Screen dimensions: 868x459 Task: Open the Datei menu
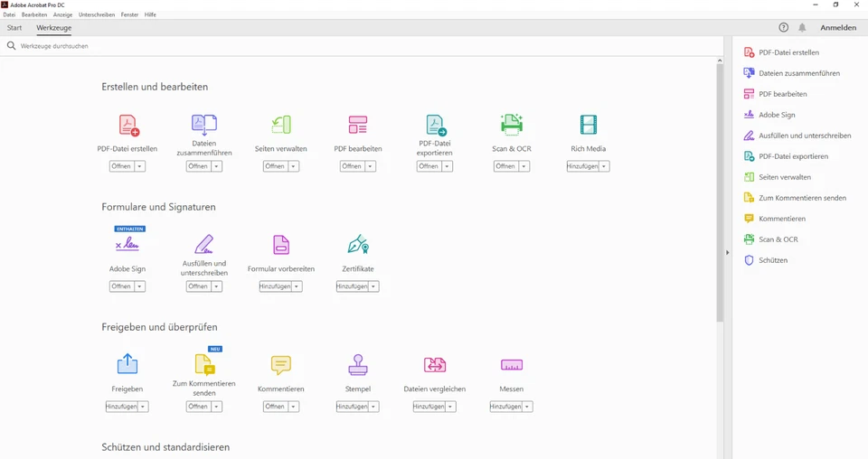coord(9,15)
